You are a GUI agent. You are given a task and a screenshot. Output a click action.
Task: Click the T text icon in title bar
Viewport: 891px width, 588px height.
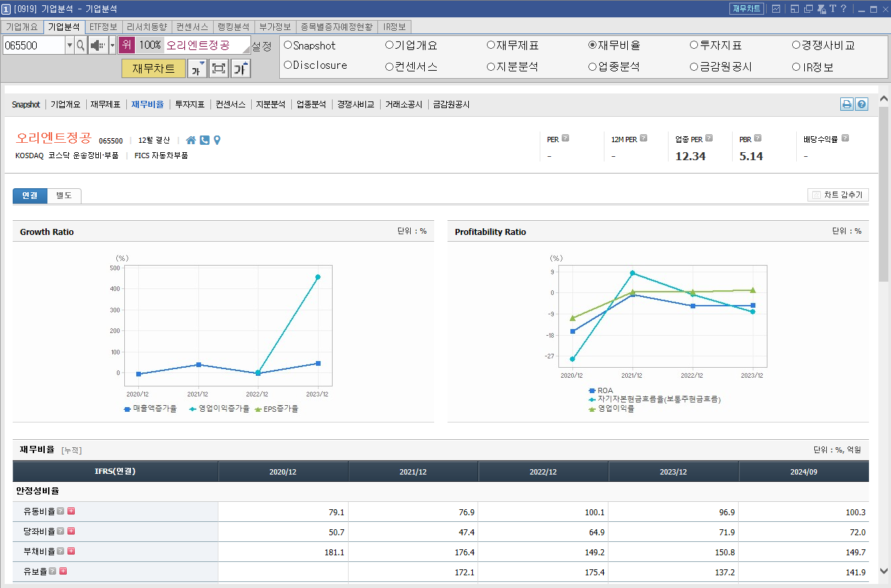click(833, 9)
